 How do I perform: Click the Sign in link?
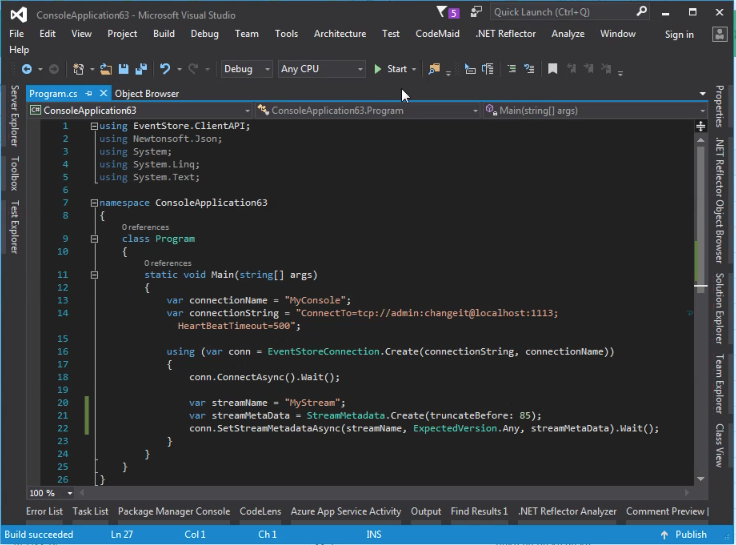[x=679, y=34]
